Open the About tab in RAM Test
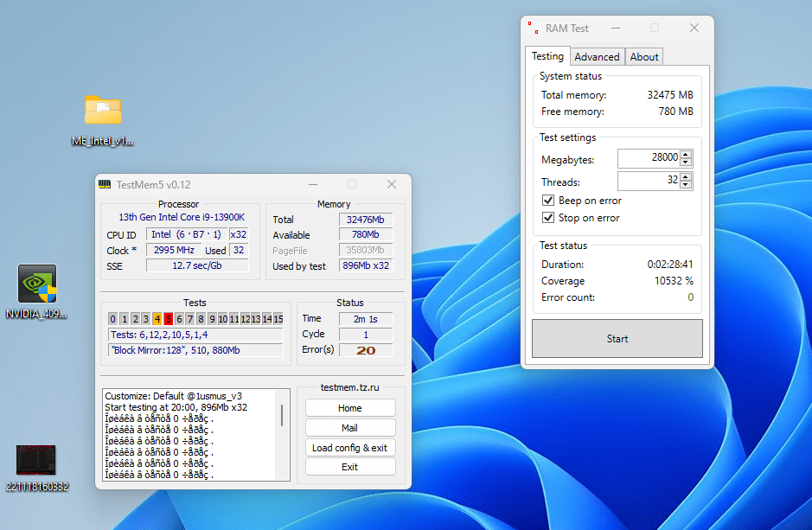Viewport: 812px width, 530px height. coord(643,57)
